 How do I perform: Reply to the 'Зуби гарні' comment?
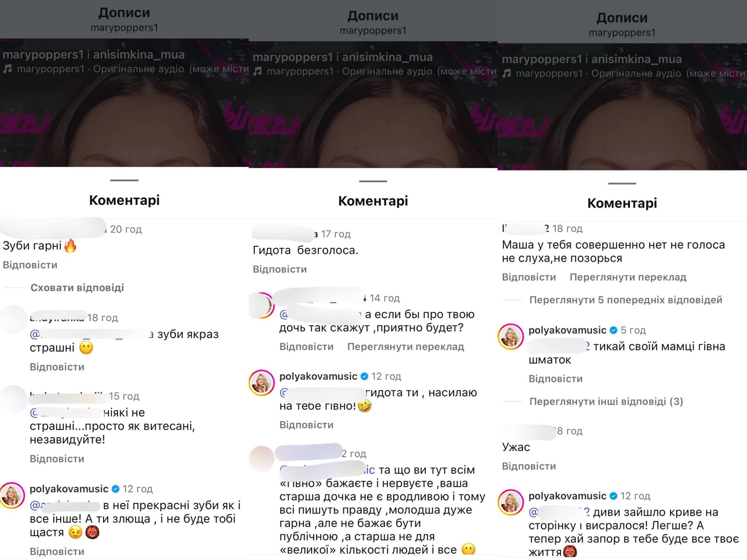pyautogui.click(x=30, y=265)
